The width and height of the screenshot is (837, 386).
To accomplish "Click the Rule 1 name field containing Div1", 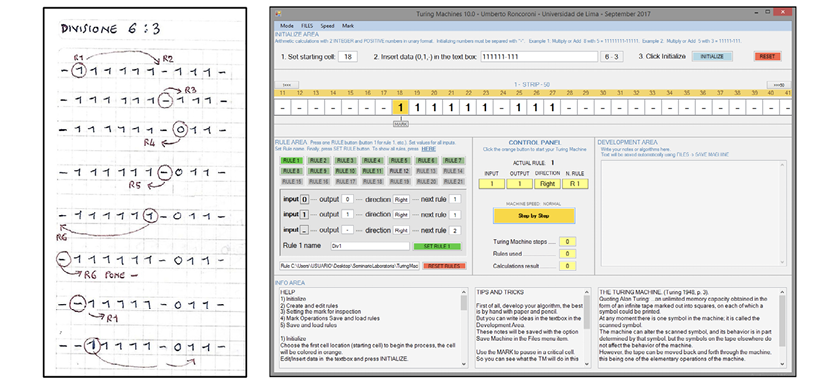I will click(369, 246).
